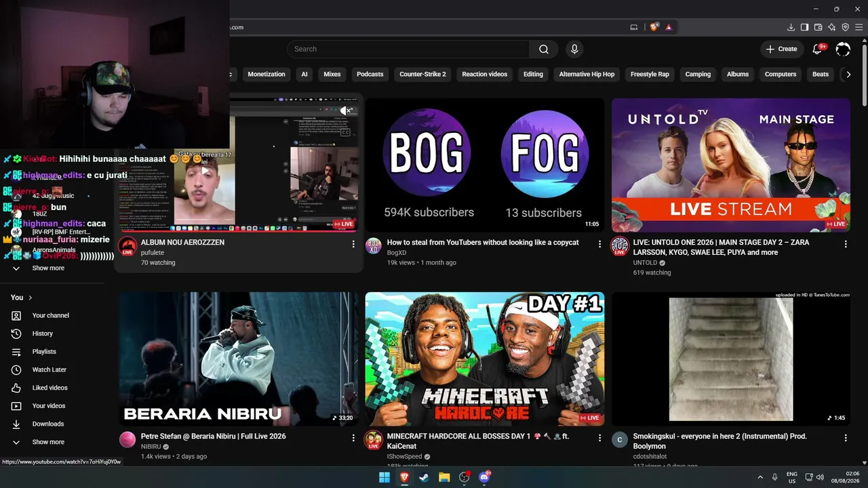Open options menu for ALBUM NOU AEROZZZEN
Screen dimensions: 868x488
353,244
